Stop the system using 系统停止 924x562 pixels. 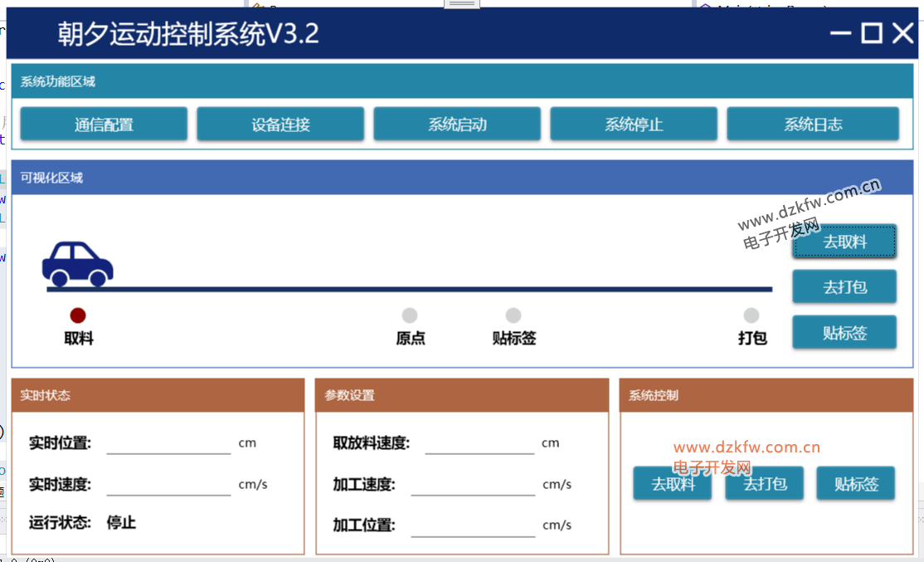(634, 125)
